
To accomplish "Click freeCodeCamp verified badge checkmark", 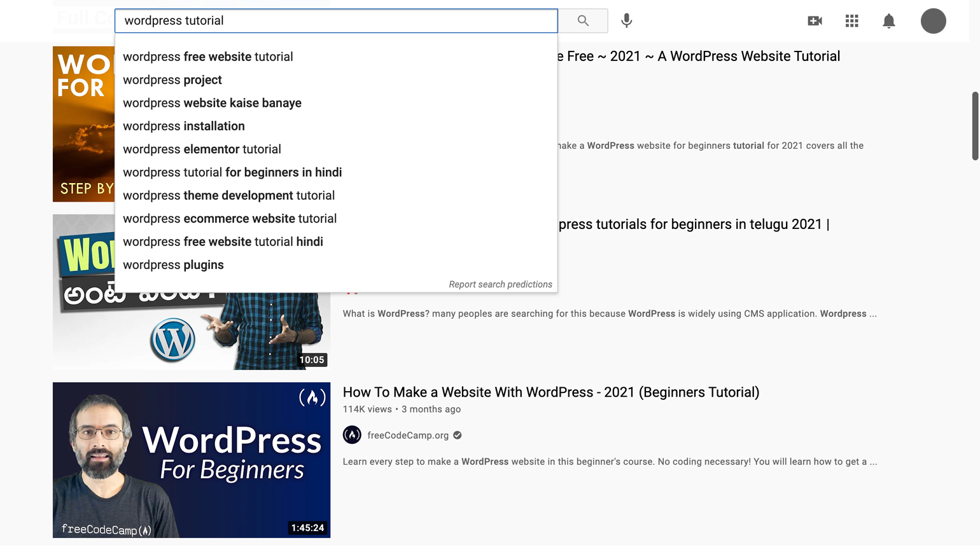I will pos(458,436).
